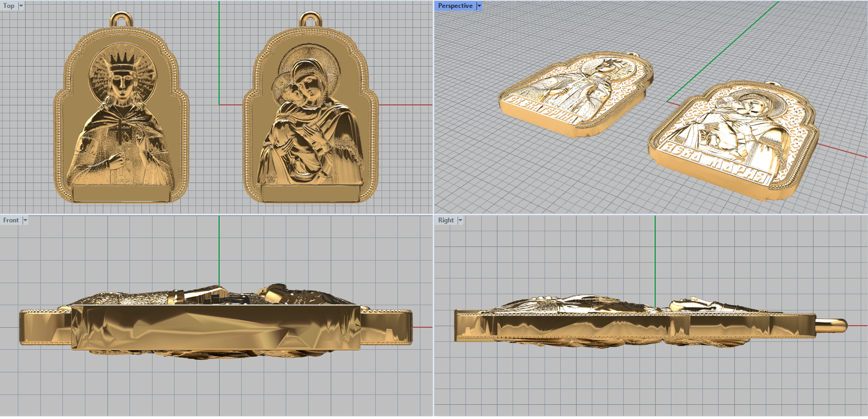Click the Perspective viewport title label
This screenshot has width=868, height=419.
click(x=455, y=6)
